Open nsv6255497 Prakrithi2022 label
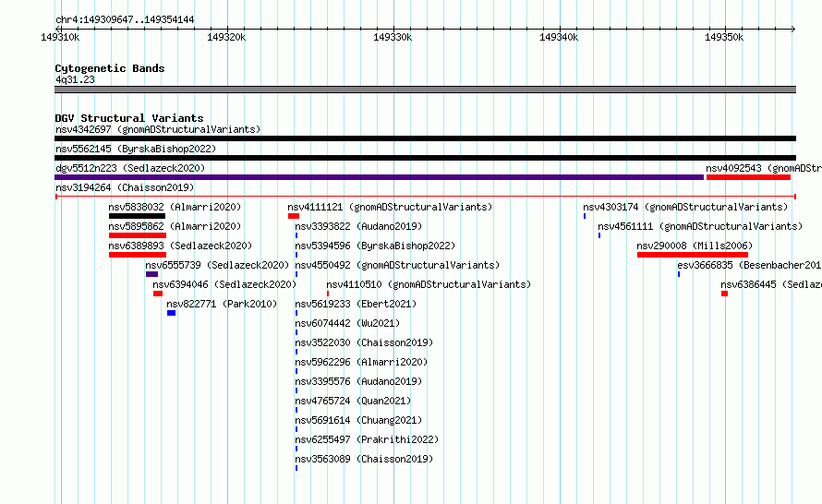 pos(367,439)
